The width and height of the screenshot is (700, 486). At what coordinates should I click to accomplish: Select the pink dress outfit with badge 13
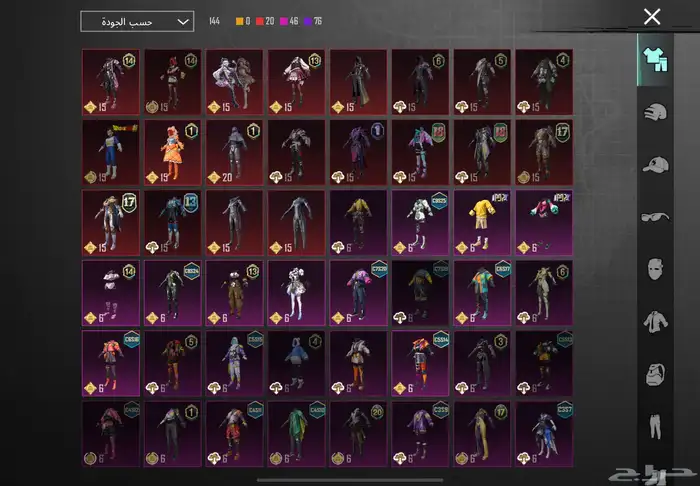point(296,82)
